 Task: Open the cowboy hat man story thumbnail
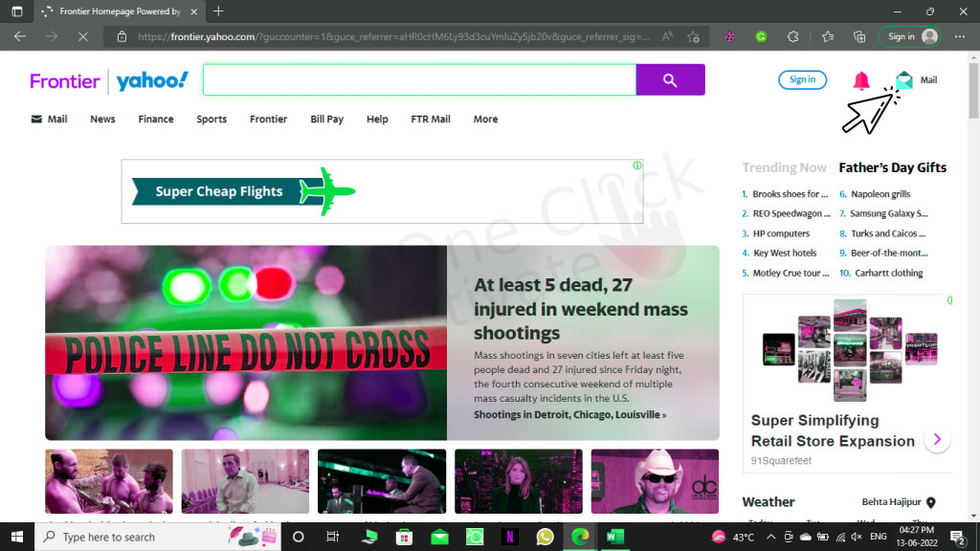coord(655,481)
